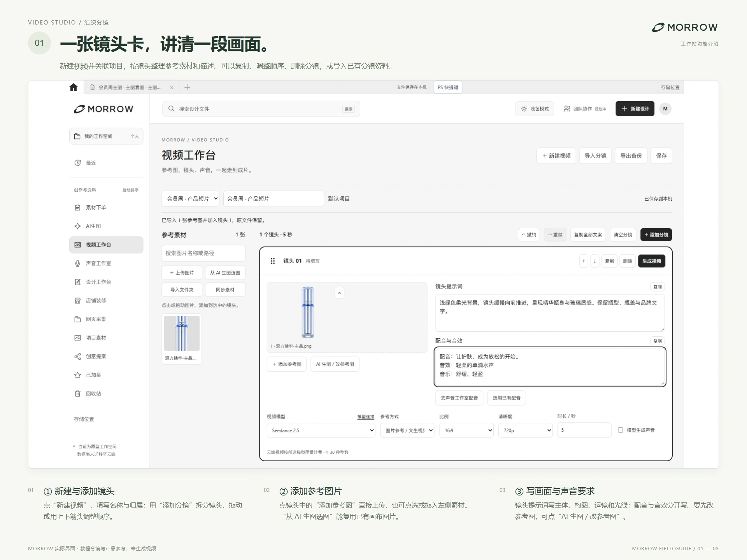Open 素材下单 in sidebar

click(106, 208)
